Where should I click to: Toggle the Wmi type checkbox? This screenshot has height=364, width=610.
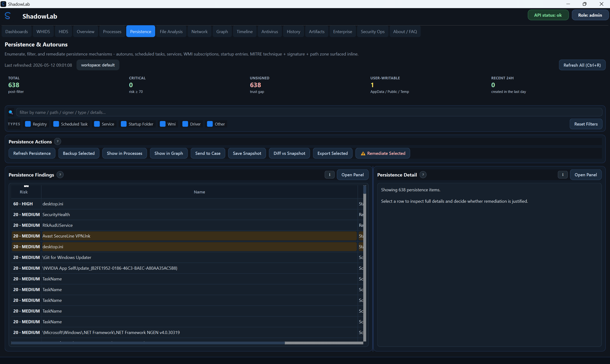[163, 124]
